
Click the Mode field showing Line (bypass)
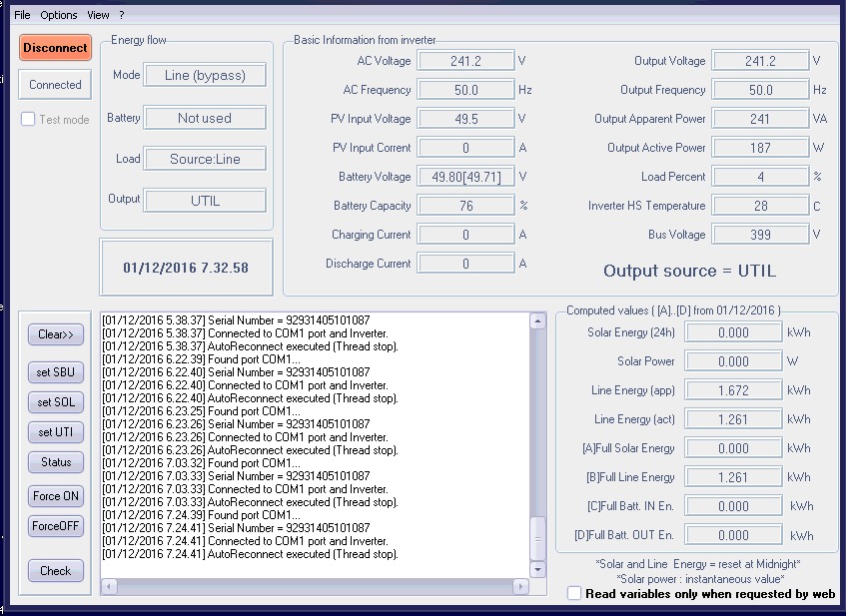coord(205,75)
